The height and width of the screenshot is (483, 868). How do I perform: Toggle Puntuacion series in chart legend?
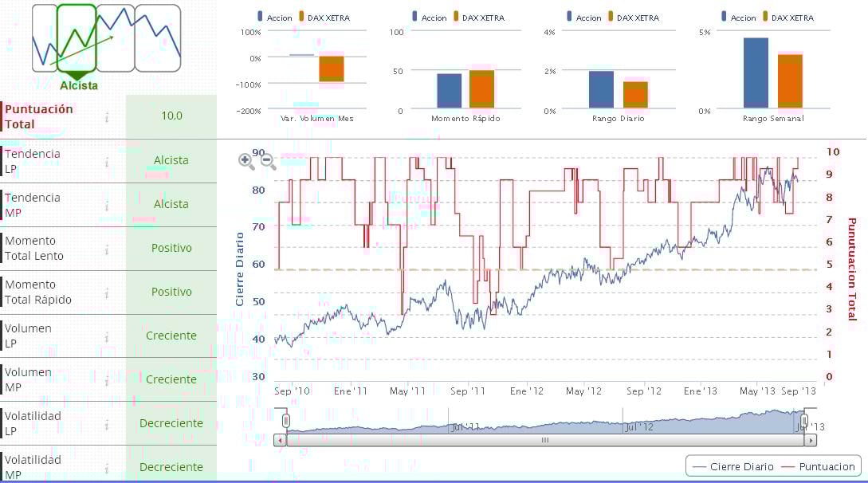pyautogui.click(x=818, y=466)
